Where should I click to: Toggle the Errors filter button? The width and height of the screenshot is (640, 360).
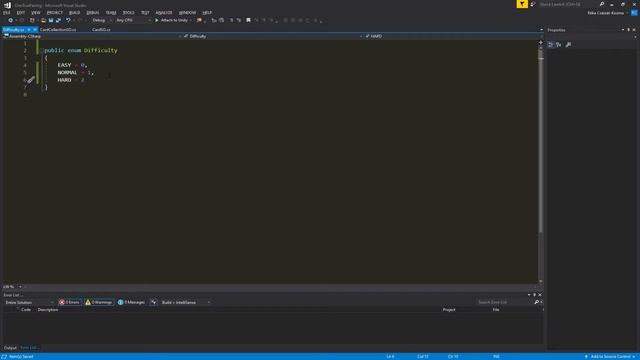coord(69,302)
